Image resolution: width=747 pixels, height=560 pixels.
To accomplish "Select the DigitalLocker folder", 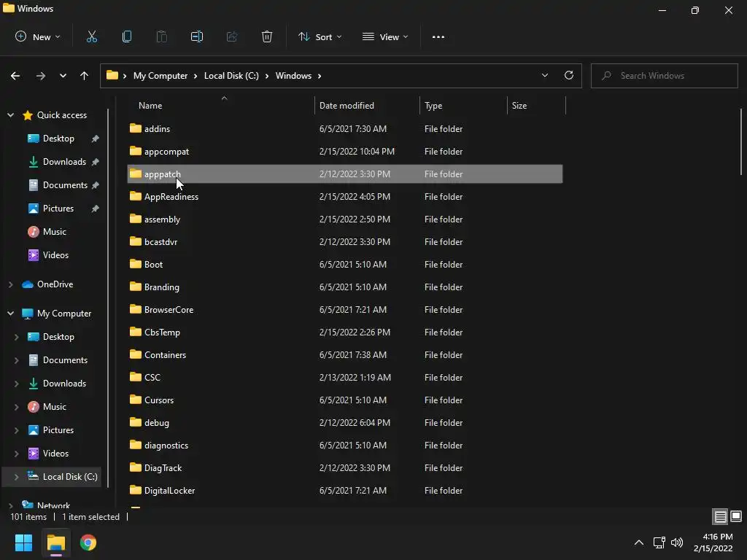I will click(345, 491).
